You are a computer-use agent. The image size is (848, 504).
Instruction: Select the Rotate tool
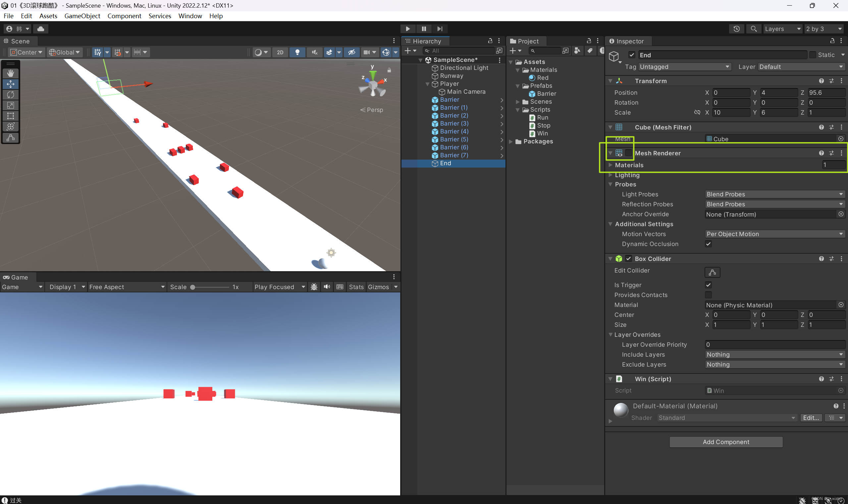(11, 95)
